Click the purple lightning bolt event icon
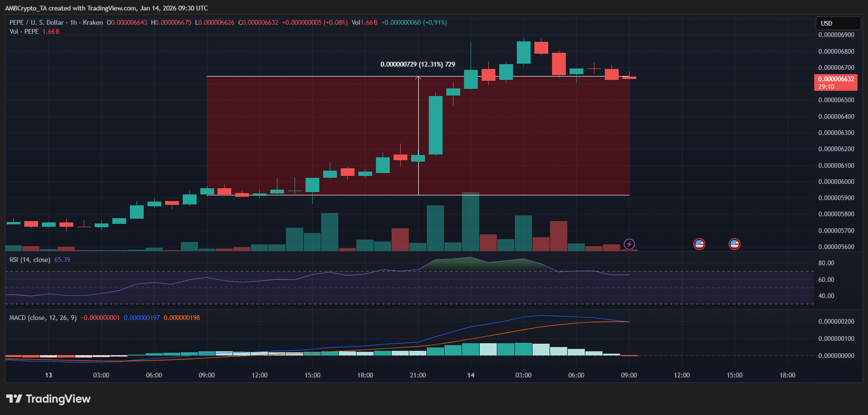Viewport: 868px width, 415px height. point(629,244)
